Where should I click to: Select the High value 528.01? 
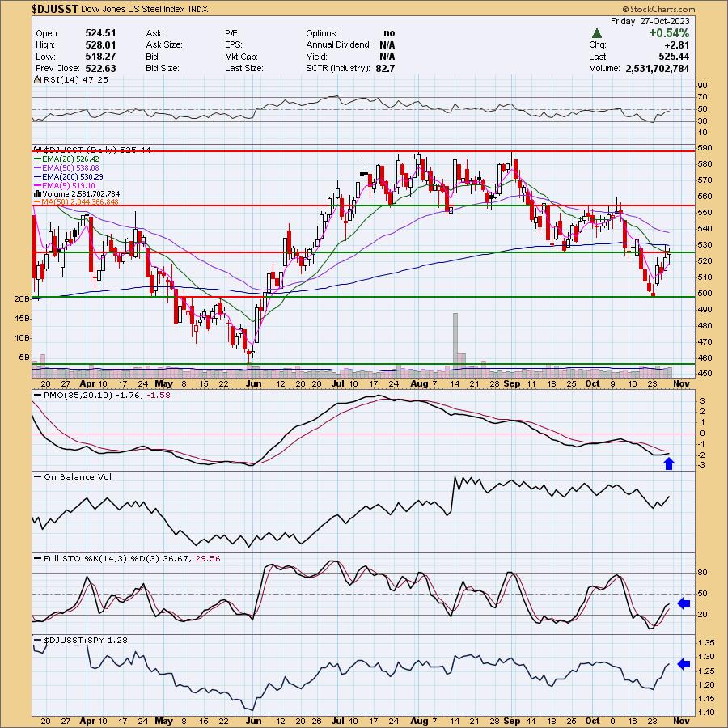(x=100, y=44)
